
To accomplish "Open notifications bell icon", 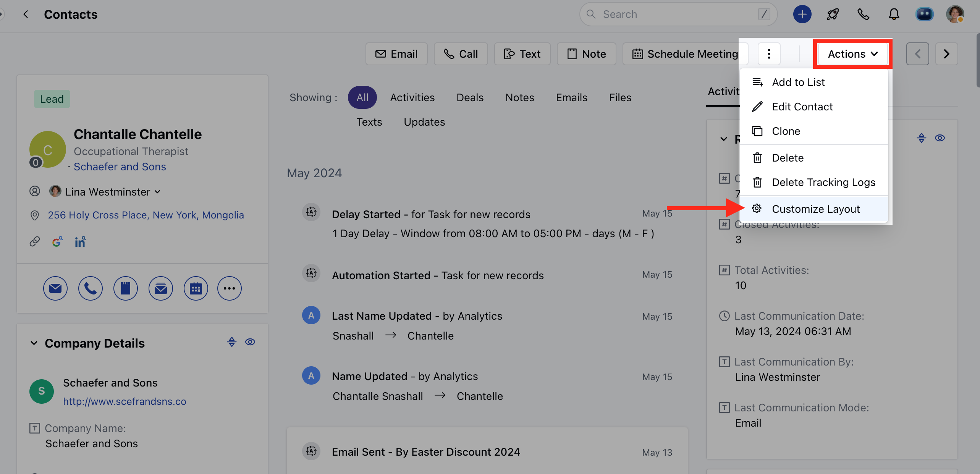I will click(894, 15).
